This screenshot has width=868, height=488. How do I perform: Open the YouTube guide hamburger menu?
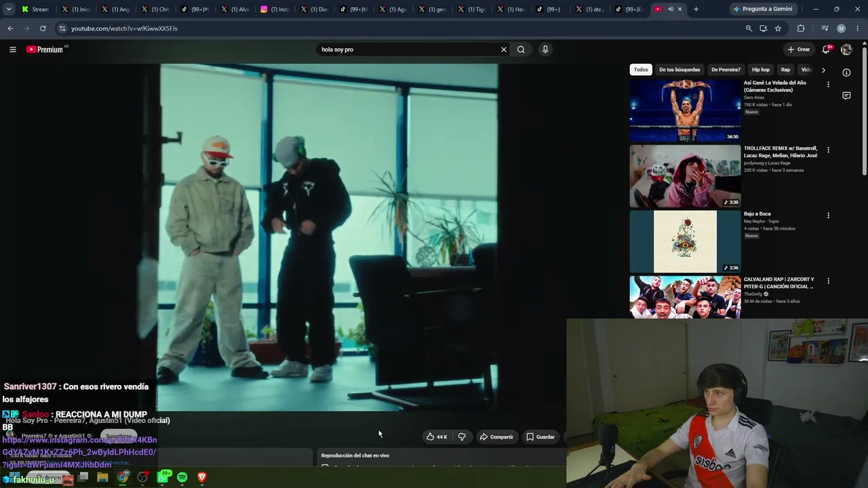click(12, 49)
